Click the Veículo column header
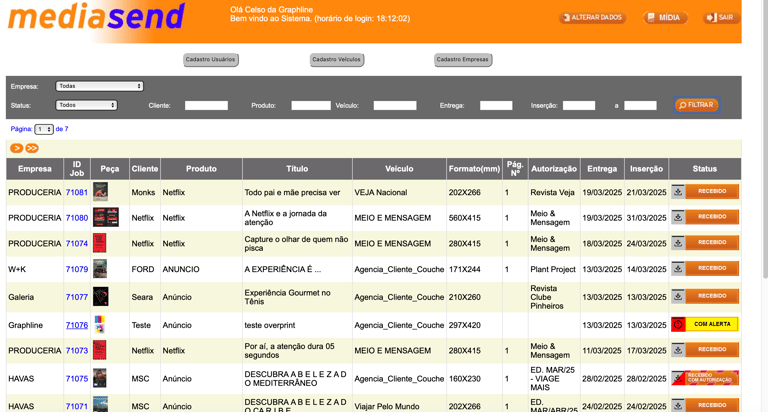This screenshot has height=412, width=768. coord(399,169)
